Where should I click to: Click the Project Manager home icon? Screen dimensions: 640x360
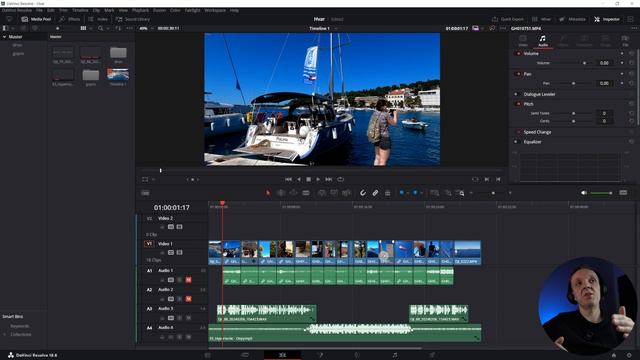pyautogui.click(x=614, y=355)
